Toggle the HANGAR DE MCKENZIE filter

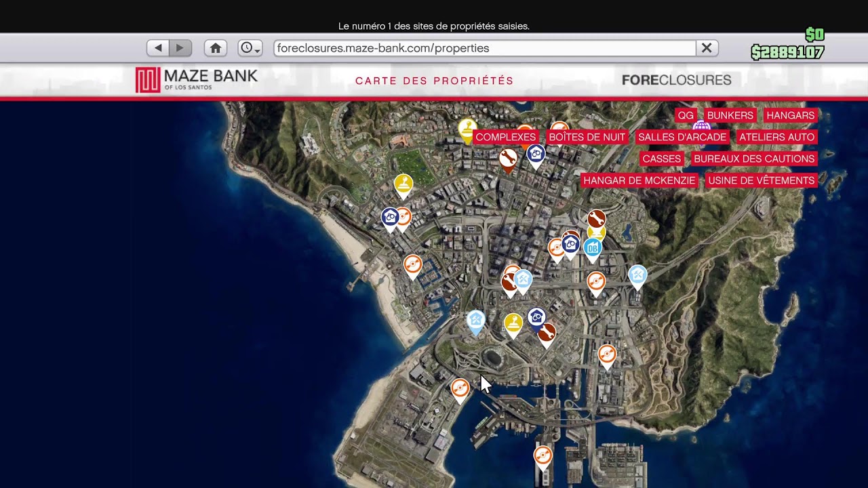pyautogui.click(x=639, y=180)
